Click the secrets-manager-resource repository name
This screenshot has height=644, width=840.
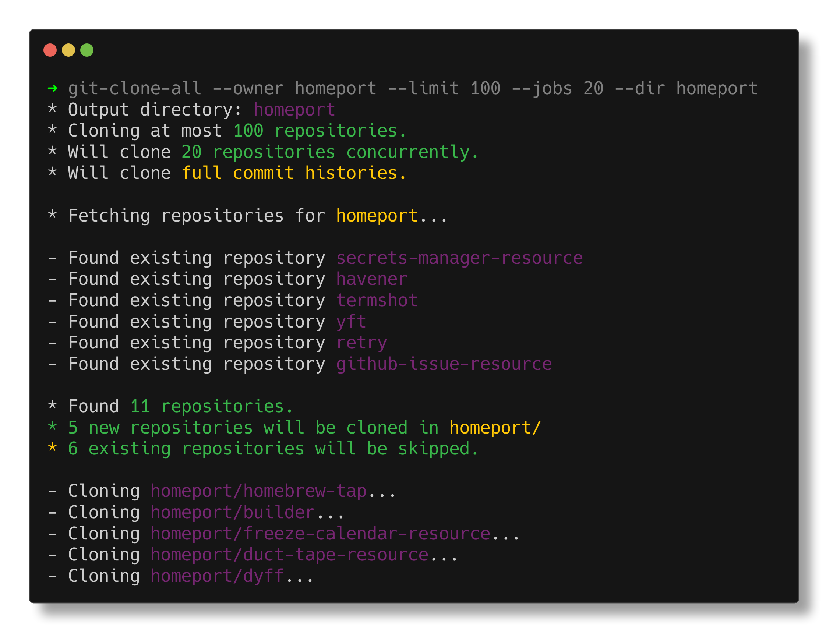(459, 258)
